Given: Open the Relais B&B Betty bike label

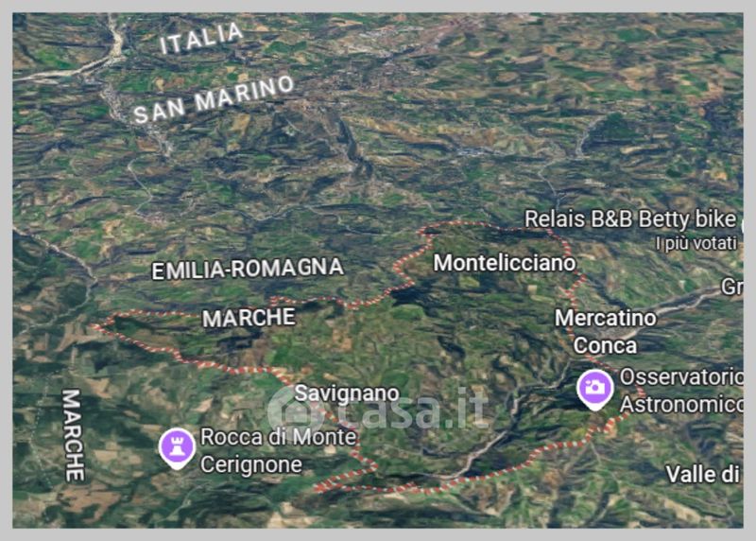Looking at the screenshot, I should [x=630, y=219].
